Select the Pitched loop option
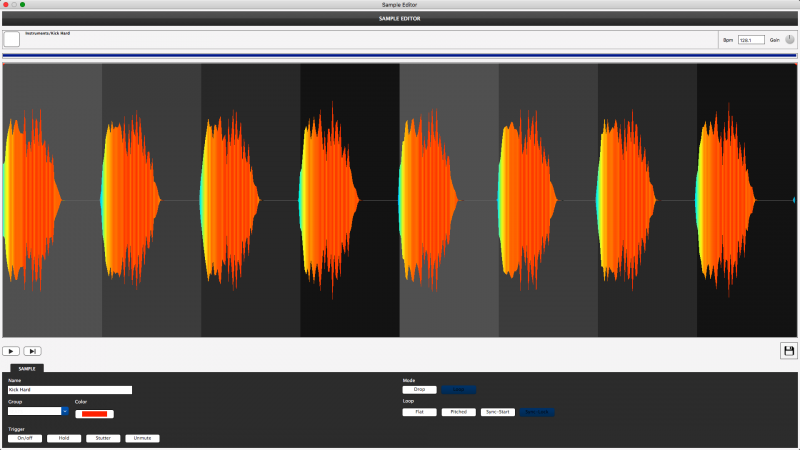 pos(458,412)
